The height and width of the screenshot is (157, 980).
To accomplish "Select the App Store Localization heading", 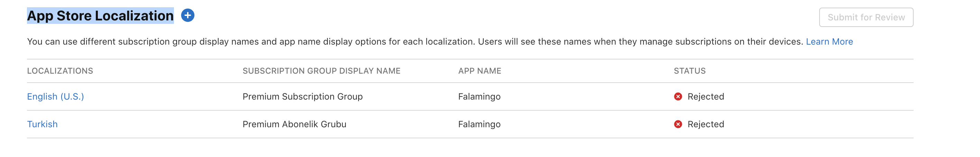I will pyautogui.click(x=100, y=16).
